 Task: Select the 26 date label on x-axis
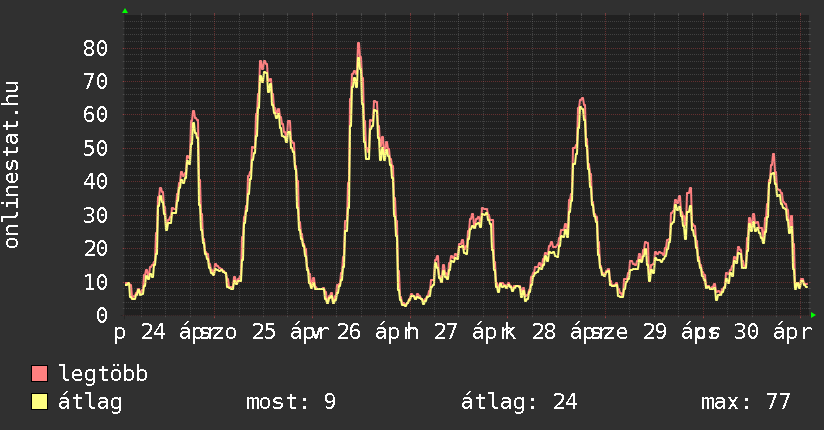[348, 332]
